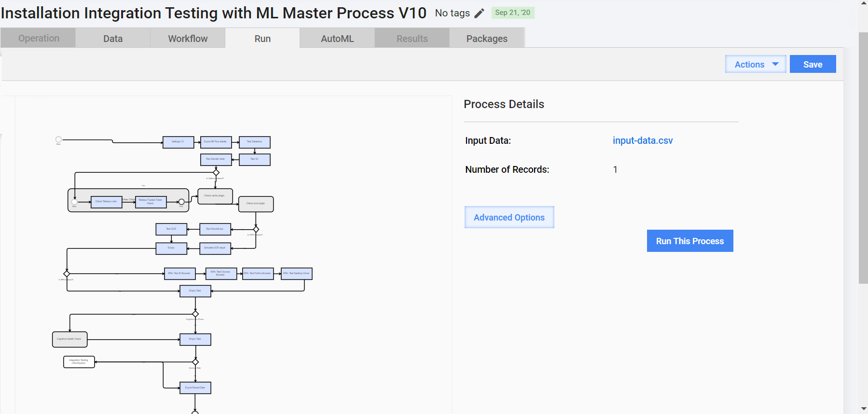Select the Simulate OCR result node
This screenshot has width=868, height=414.
pyautogui.click(x=215, y=248)
